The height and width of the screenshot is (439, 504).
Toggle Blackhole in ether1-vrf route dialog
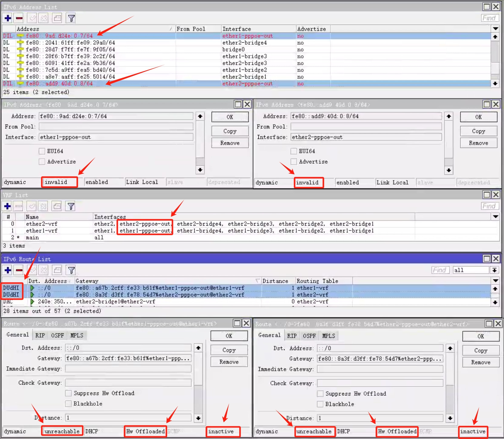(68, 404)
